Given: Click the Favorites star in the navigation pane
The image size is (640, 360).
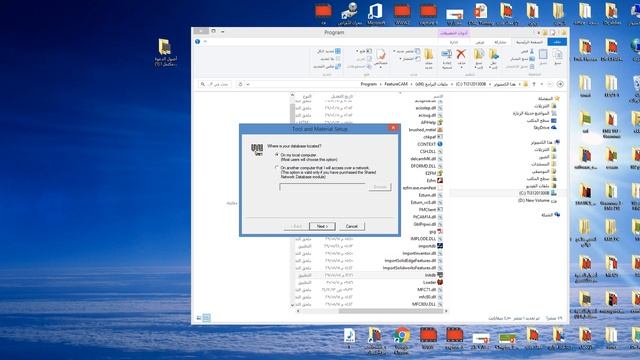Looking at the screenshot, I should 557,98.
